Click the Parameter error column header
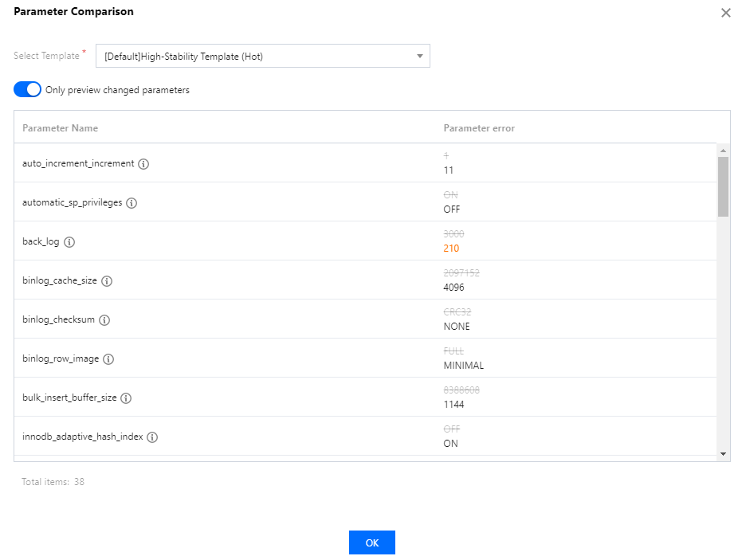Image resolution: width=742 pixels, height=560 pixels. click(479, 128)
